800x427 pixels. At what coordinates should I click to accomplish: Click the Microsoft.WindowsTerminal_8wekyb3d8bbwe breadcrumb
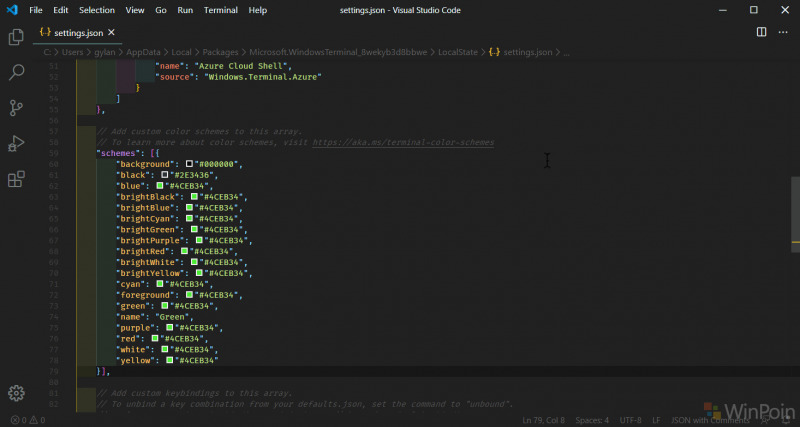[x=338, y=52]
